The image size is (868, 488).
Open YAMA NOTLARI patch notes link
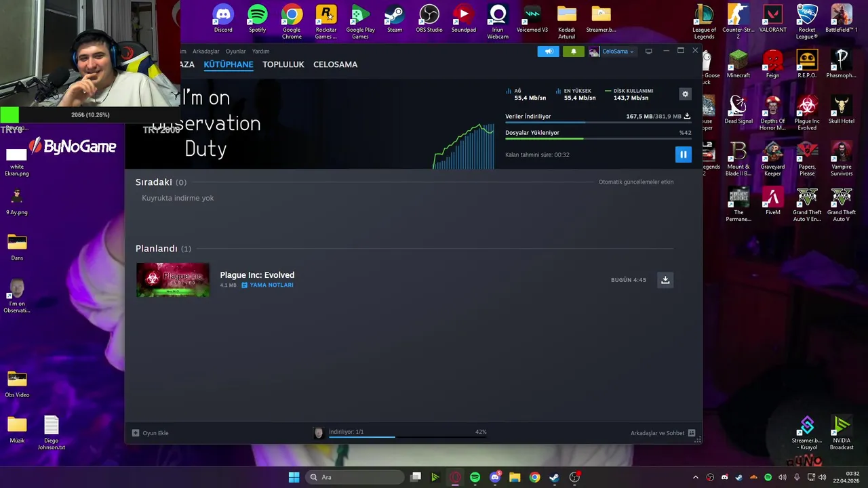268,285
